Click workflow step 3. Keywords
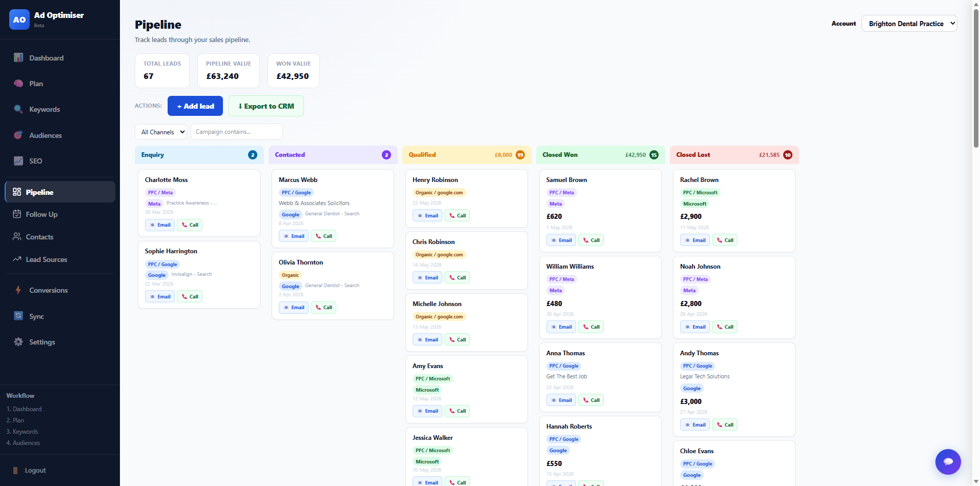The image size is (980, 486). pyautogui.click(x=23, y=432)
